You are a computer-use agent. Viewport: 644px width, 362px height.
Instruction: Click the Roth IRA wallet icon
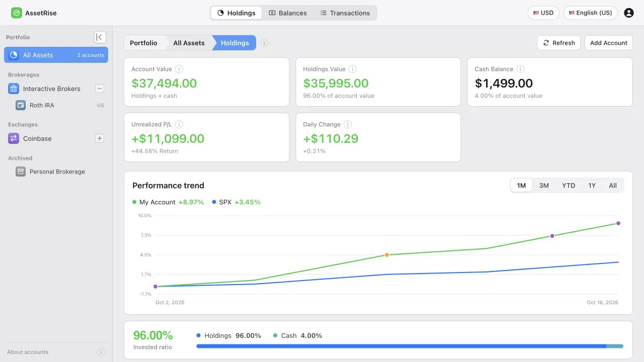pyautogui.click(x=21, y=105)
